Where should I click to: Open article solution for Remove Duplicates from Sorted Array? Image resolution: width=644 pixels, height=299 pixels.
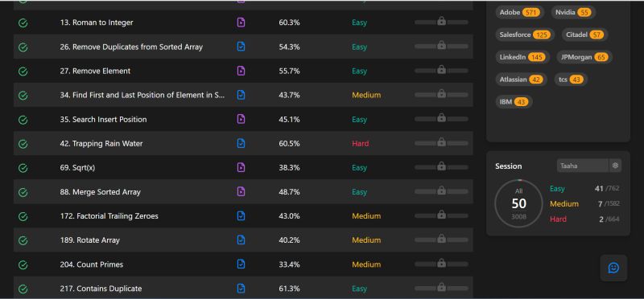[x=241, y=47]
